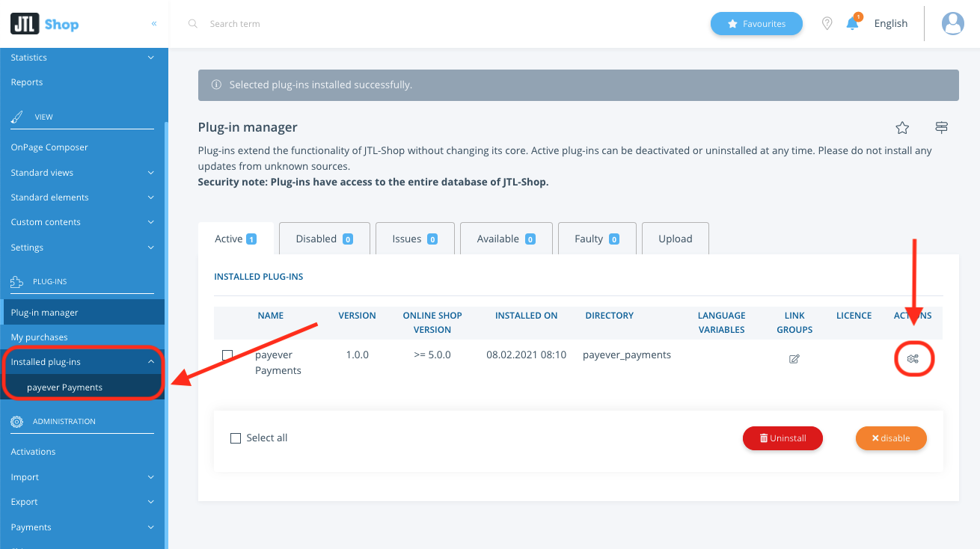Click the Uninstall button

tap(783, 438)
